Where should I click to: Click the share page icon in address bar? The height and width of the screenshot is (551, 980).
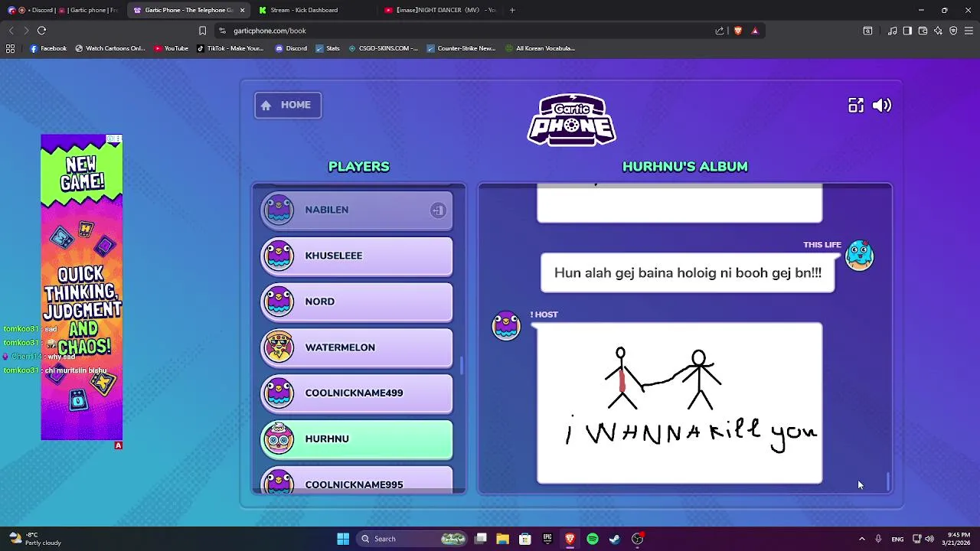[x=720, y=31]
